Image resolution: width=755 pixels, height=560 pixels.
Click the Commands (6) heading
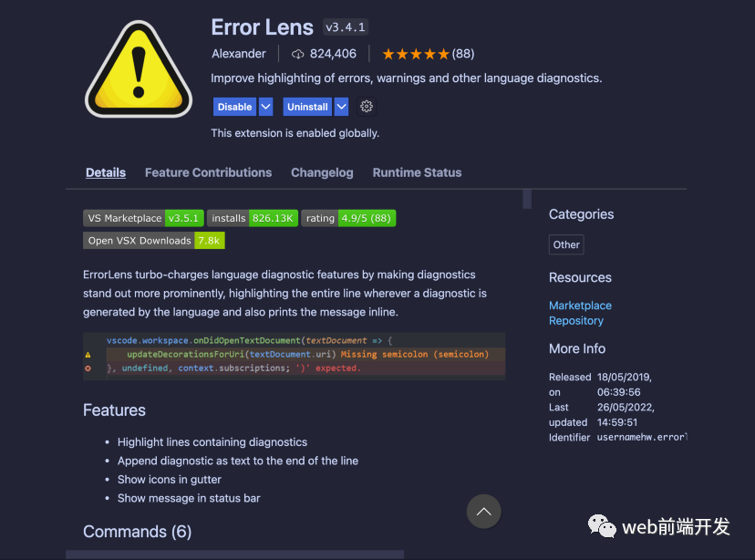pyautogui.click(x=137, y=532)
